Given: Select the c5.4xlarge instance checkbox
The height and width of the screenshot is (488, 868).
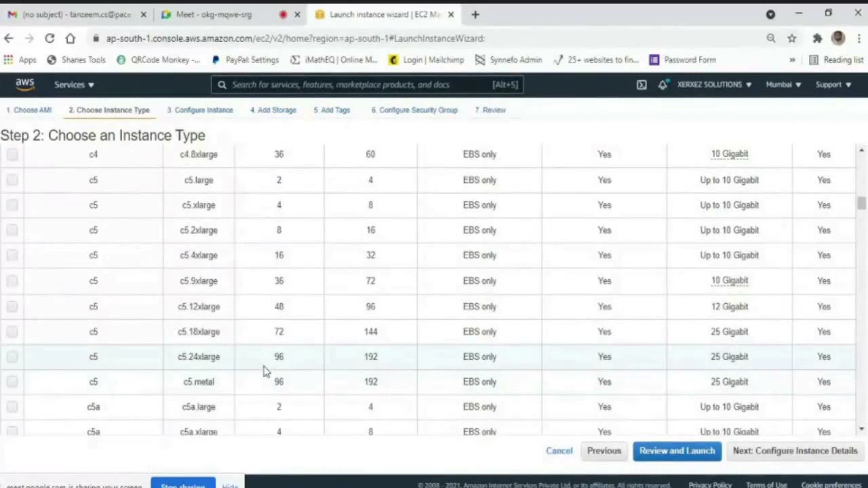Looking at the screenshot, I should click(x=12, y=255).
